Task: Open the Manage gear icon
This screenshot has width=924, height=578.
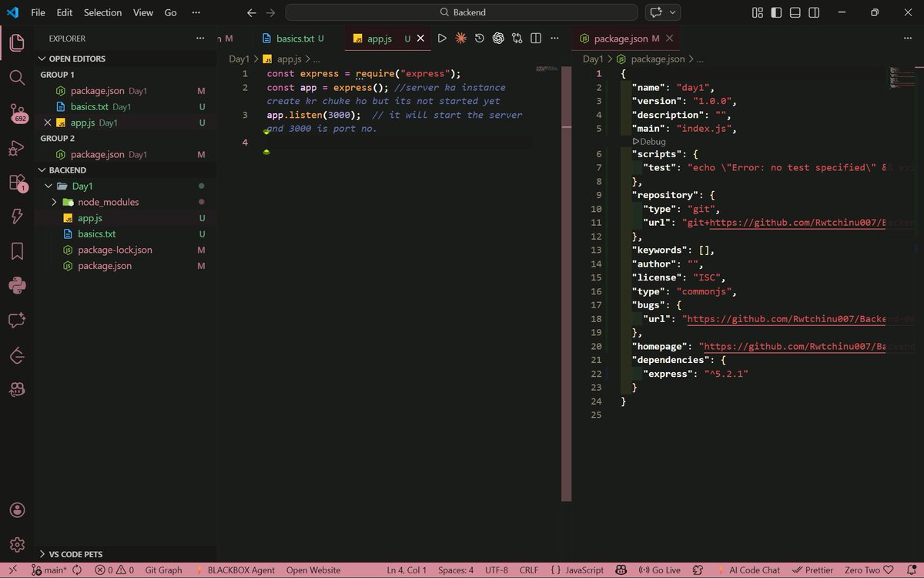Action: [17, 545]
